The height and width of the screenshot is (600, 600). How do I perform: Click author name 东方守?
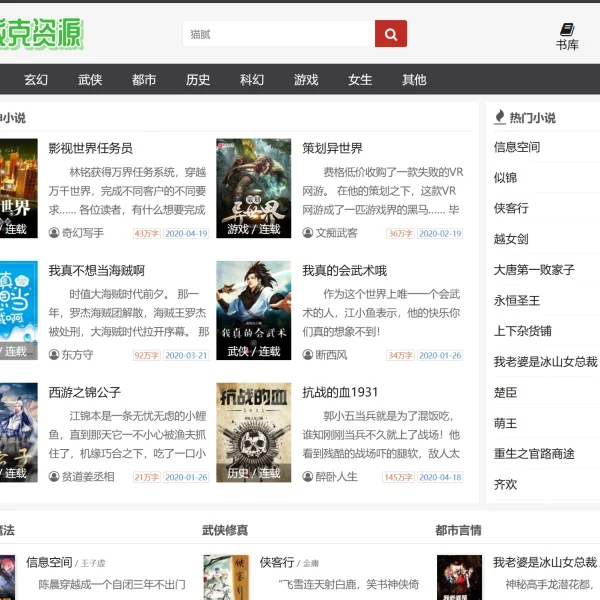(78, 355)
